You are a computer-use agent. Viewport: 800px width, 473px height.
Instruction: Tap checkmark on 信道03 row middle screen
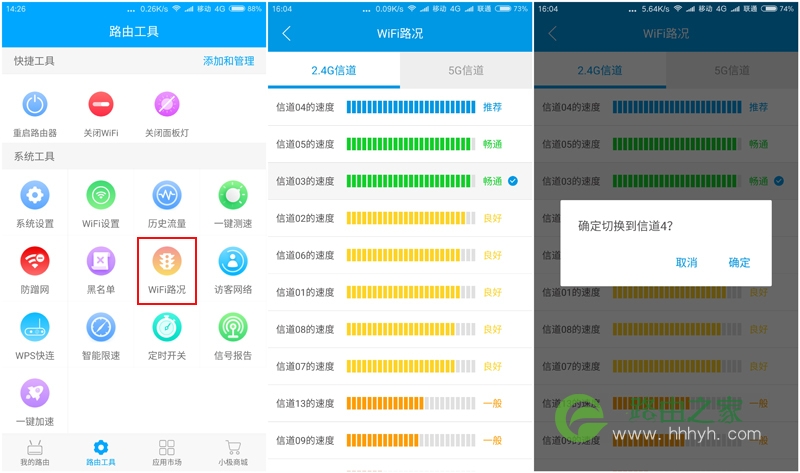point(513,181)
